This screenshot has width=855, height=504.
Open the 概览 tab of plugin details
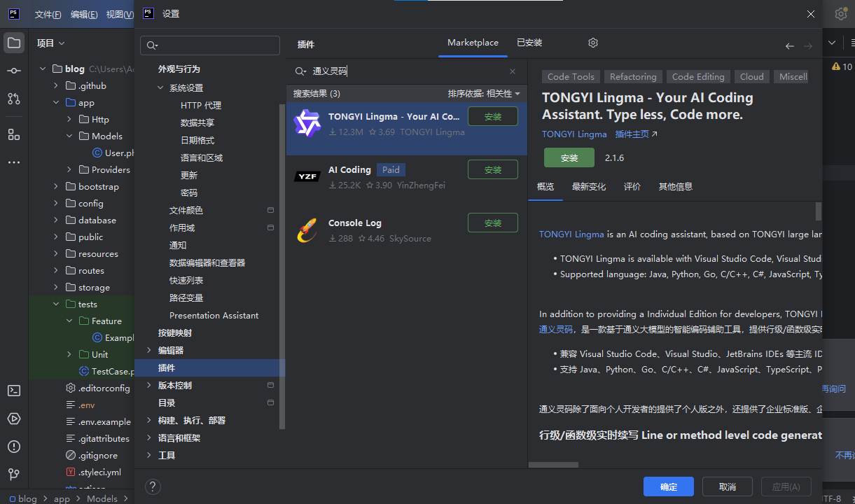(x=545, y=187)
